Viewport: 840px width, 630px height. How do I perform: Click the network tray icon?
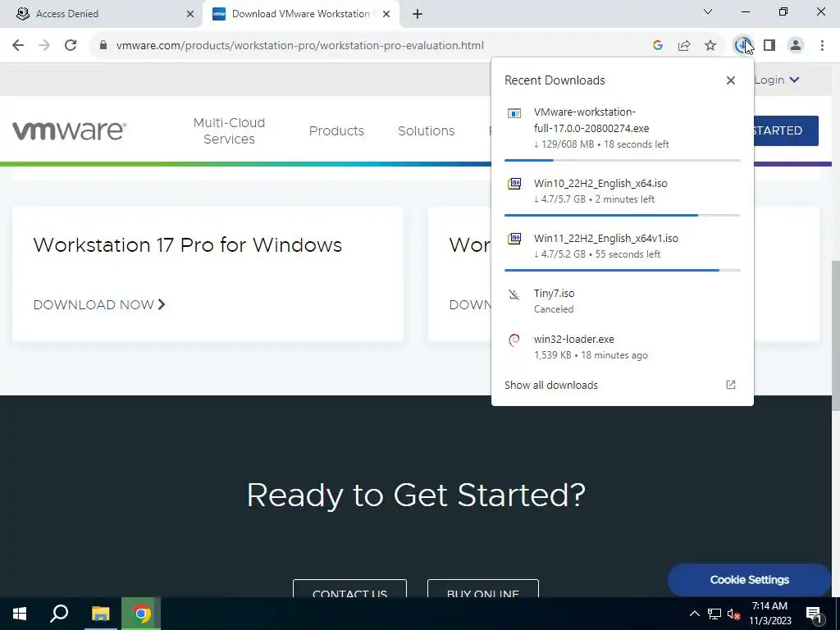pyautogui.click(x=714, y=614)
